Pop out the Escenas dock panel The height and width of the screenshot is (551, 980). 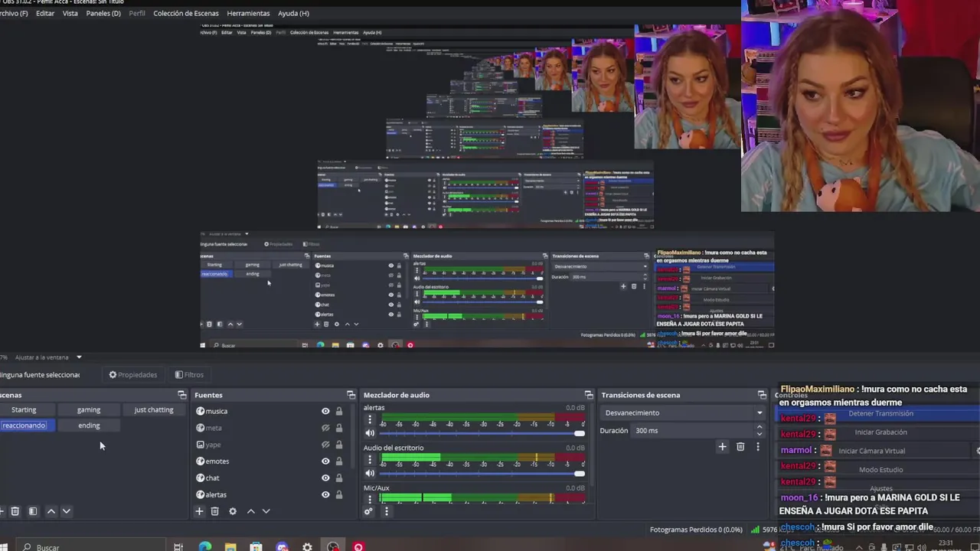click(182, 395)
